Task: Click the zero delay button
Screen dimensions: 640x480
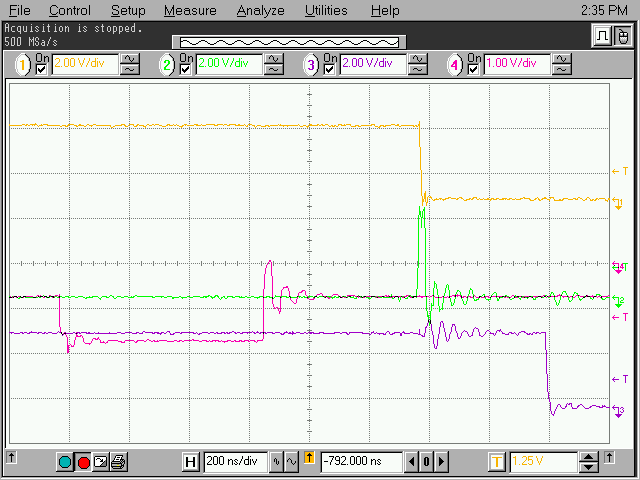Action: [425, 462]
